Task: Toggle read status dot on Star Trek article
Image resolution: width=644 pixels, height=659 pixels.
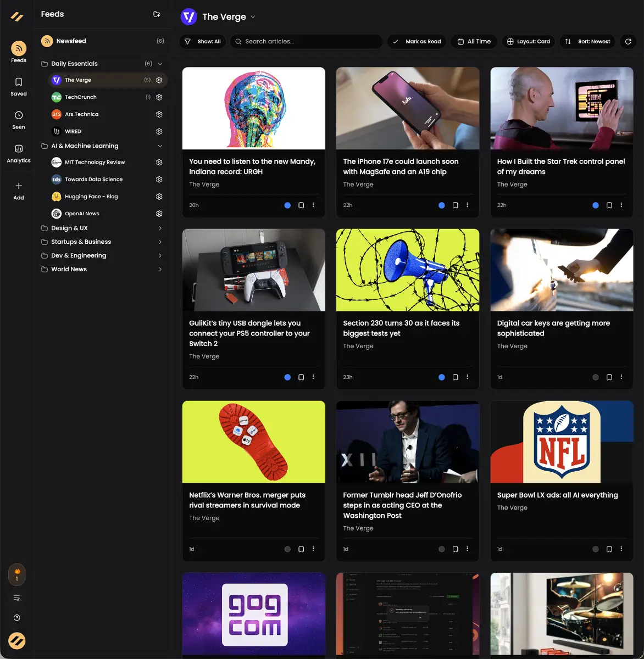Action: [596, 205]
